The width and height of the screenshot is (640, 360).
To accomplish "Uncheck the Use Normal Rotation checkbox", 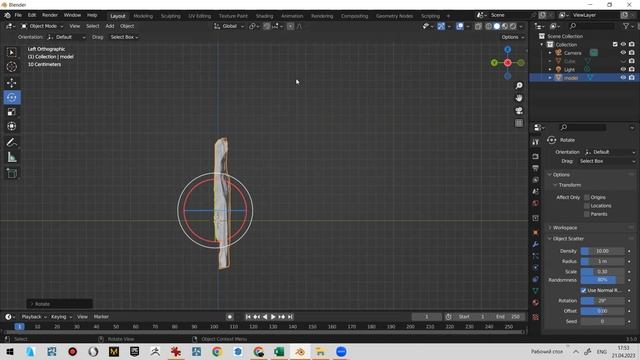I will [x=583, y=290].
